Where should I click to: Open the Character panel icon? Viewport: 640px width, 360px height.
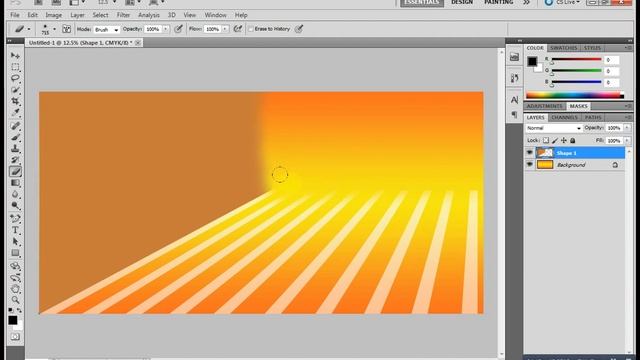[x=514, y=99]
